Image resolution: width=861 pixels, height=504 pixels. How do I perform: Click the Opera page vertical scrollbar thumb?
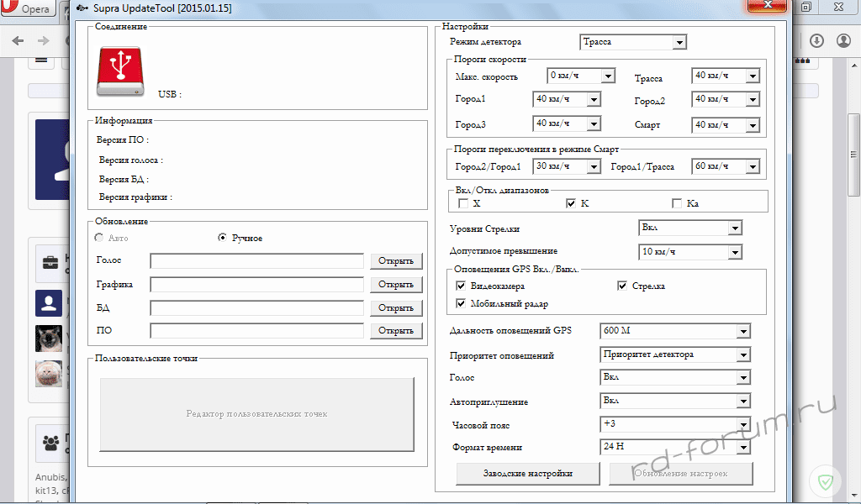[x=853, y=155]
